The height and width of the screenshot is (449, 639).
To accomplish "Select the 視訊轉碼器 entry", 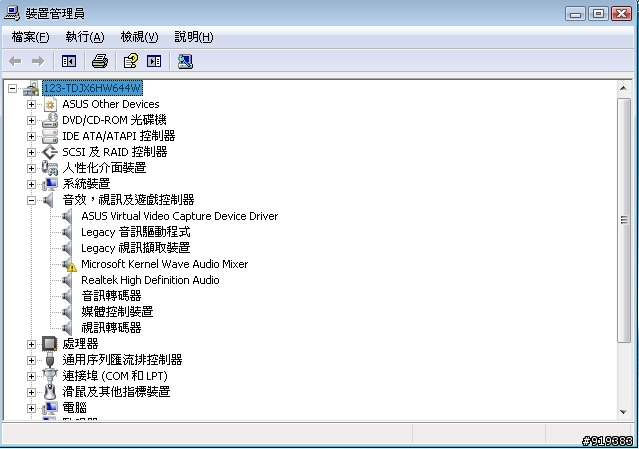I will [111, 328].
